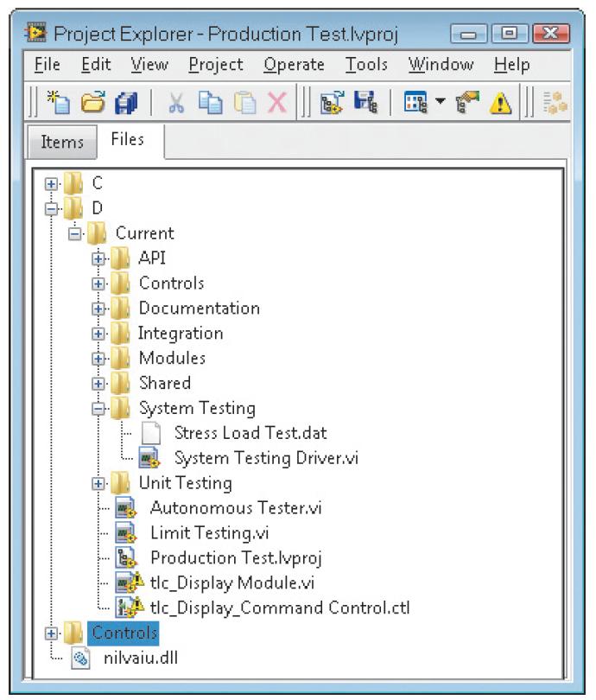Click the Filter Project View grid icon
The width and height of the screenshot is (596, 700).
pyautogui.click(x=415, y=102)
